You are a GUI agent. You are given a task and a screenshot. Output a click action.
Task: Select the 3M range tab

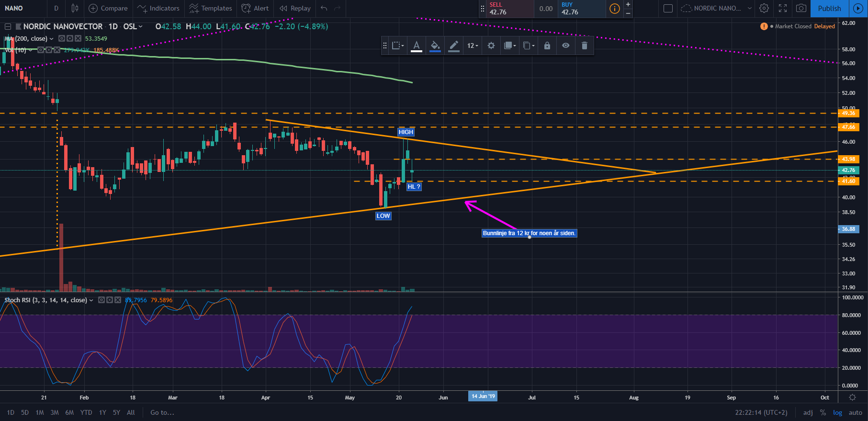[x=55, y=412]
